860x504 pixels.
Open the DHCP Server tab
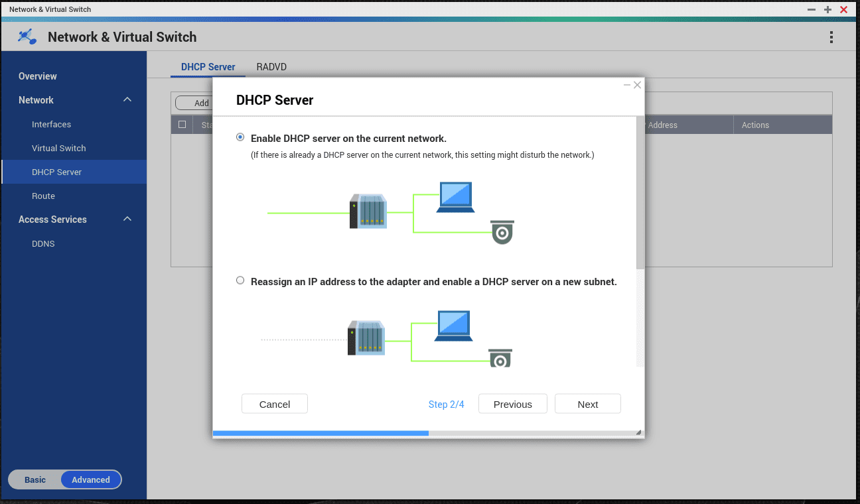click(208, 67)
